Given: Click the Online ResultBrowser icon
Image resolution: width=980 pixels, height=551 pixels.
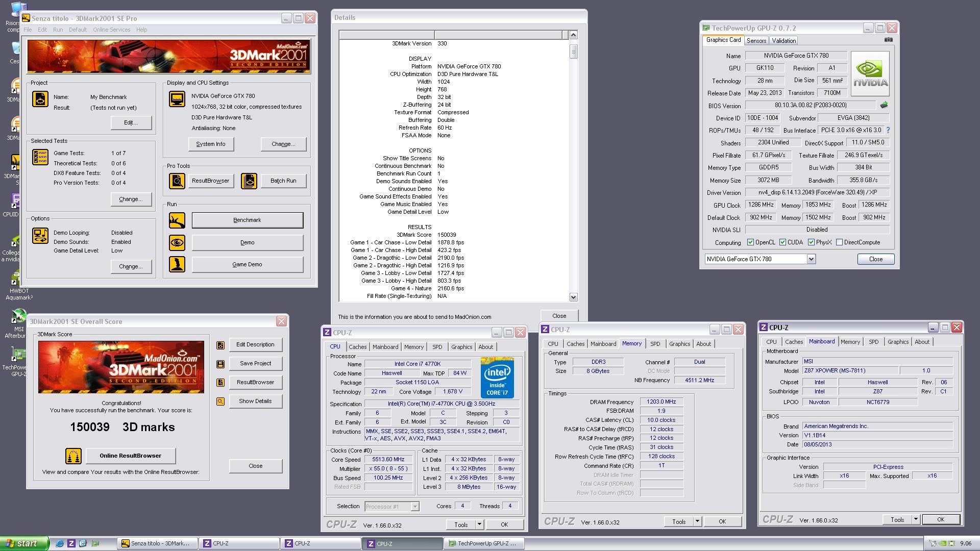Looking at the screenshot, I should [73, 456].
